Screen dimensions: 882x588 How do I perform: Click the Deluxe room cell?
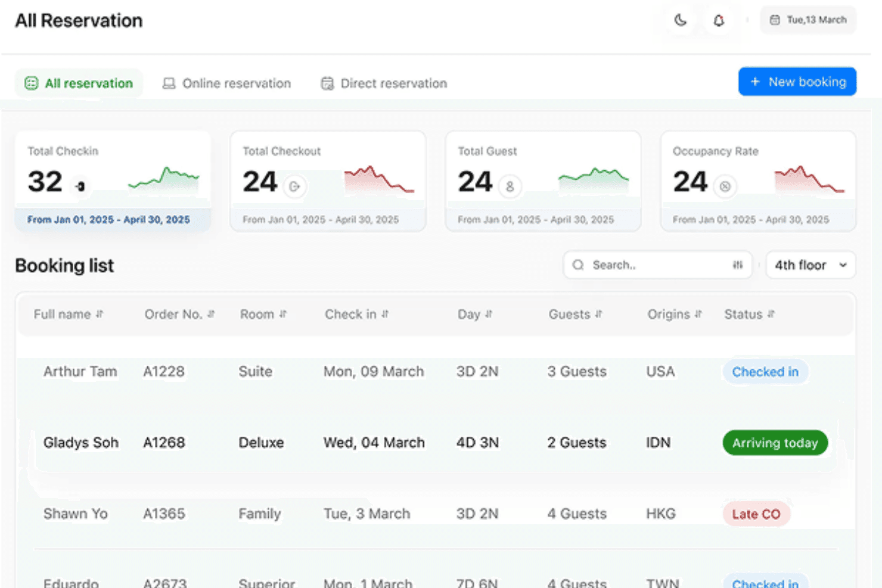261,443
